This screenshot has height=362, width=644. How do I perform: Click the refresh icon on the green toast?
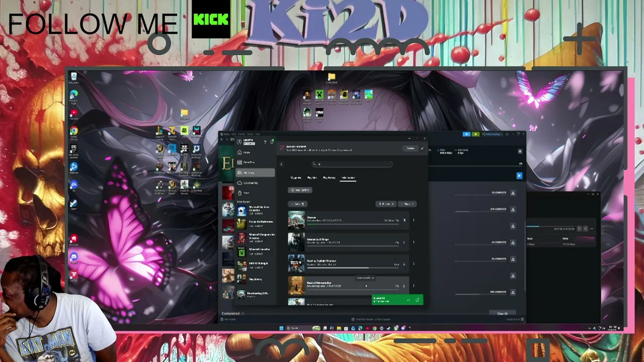tap(417, 300)
